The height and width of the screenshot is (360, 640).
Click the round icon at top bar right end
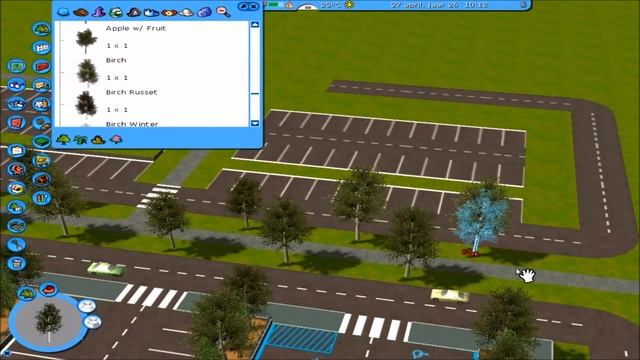(523, 5)
